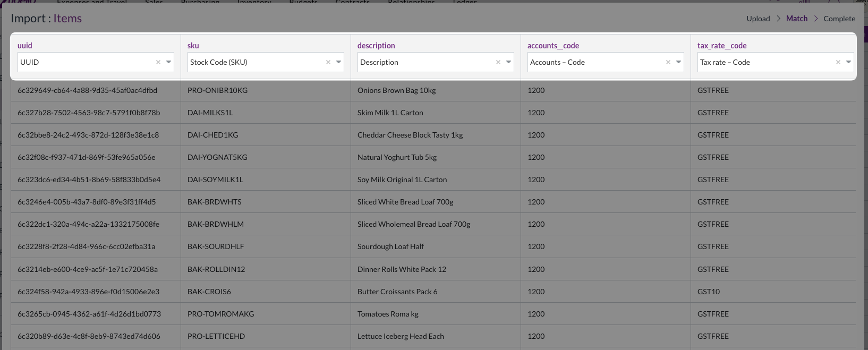This screenshot has width=868, height=350.
Task: Select the Onions Brown Bag 10kg row
Action: (x=396, y=90)
